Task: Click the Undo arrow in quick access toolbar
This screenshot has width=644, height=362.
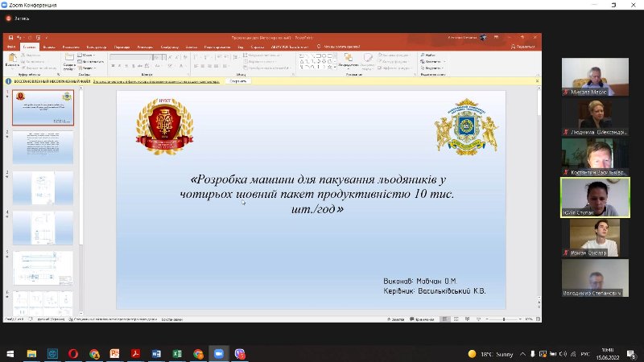Action: (19, 37)
